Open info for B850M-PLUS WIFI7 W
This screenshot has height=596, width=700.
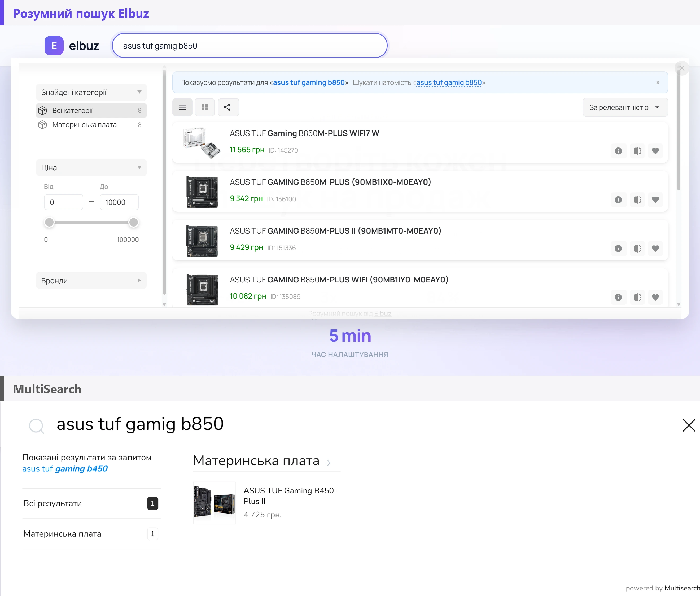pyautogui.click(x=618, y=151)
